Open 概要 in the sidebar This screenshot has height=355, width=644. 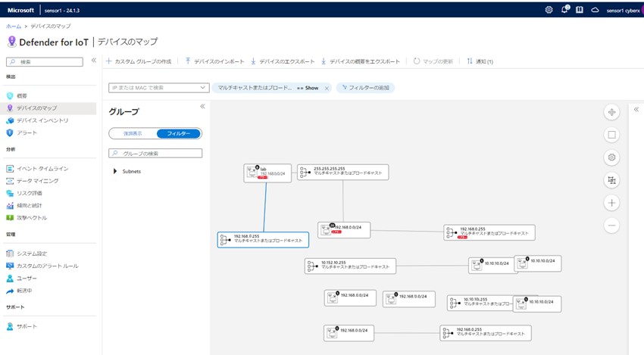(x=22, y=95)
